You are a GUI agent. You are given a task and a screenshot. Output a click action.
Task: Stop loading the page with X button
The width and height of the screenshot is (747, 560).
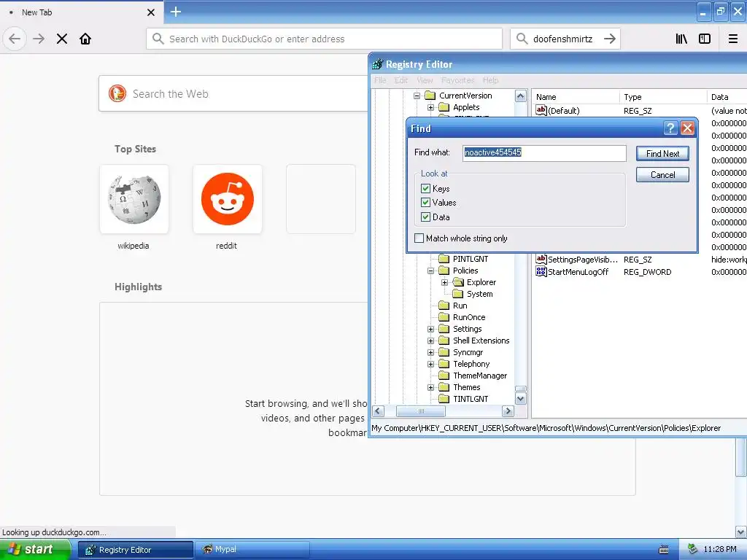pyautogui.click(x=62, y=39)
